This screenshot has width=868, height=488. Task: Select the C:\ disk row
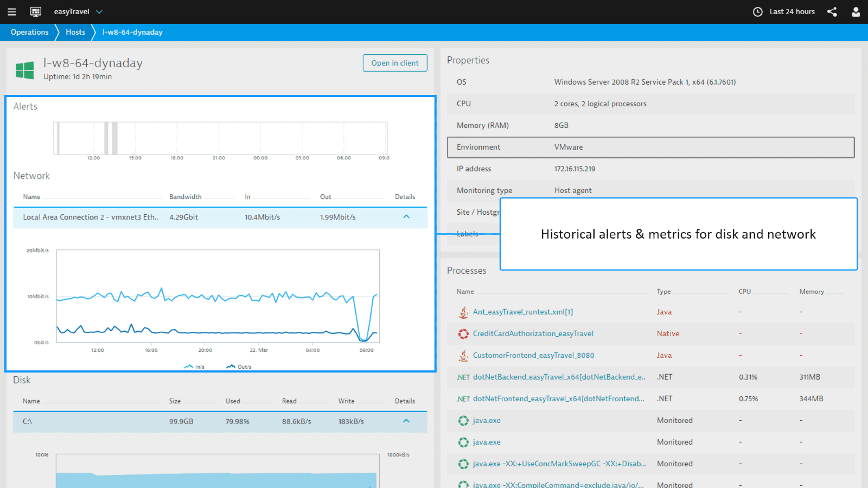coord(220,422)
